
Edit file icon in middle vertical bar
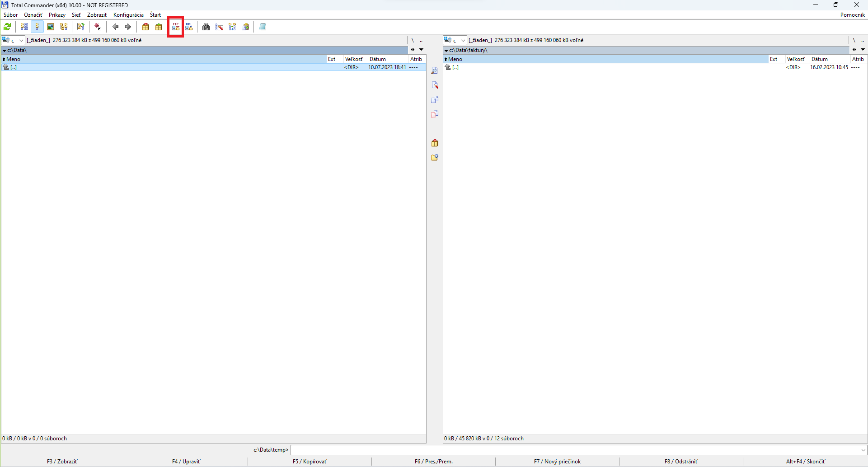(435, 85)
